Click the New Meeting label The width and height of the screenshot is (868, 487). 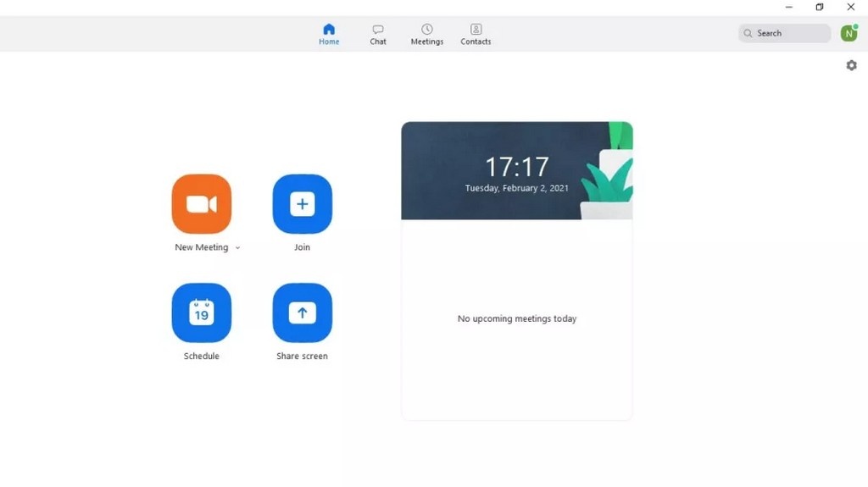click(x=202, y=247)
